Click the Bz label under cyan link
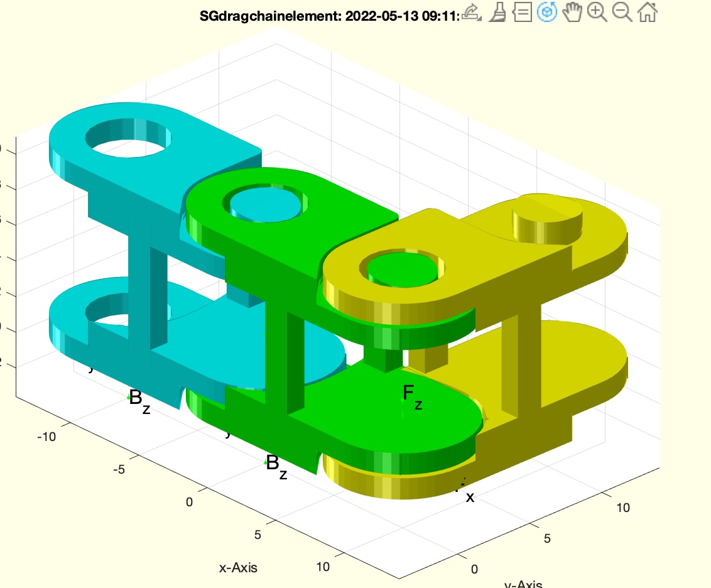Screen dimensions: 711x588 139,400
